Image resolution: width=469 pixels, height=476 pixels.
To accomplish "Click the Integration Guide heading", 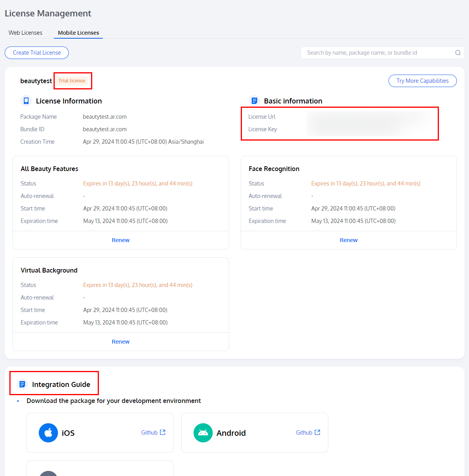I will click(x=61, y=384).
